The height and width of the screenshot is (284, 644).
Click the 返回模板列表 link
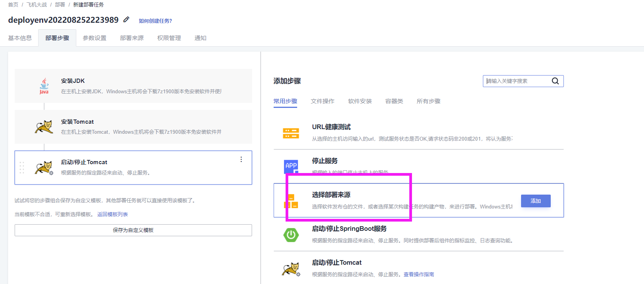[x=113, y=214]
